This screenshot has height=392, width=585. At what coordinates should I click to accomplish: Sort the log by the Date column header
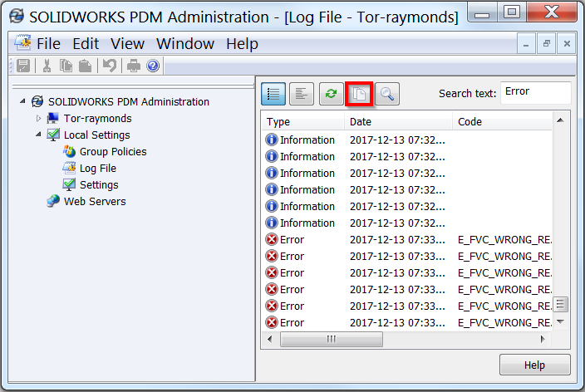[399, 122]
